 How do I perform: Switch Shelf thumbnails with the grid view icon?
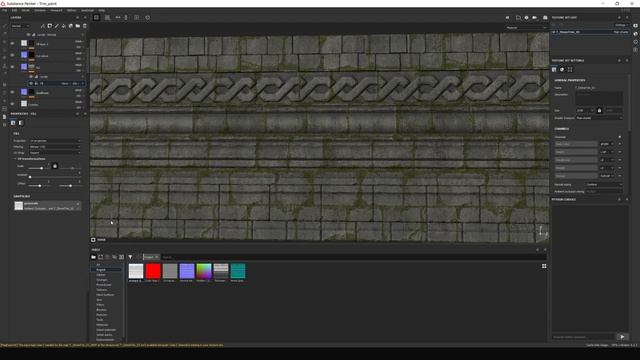[544, 266]
